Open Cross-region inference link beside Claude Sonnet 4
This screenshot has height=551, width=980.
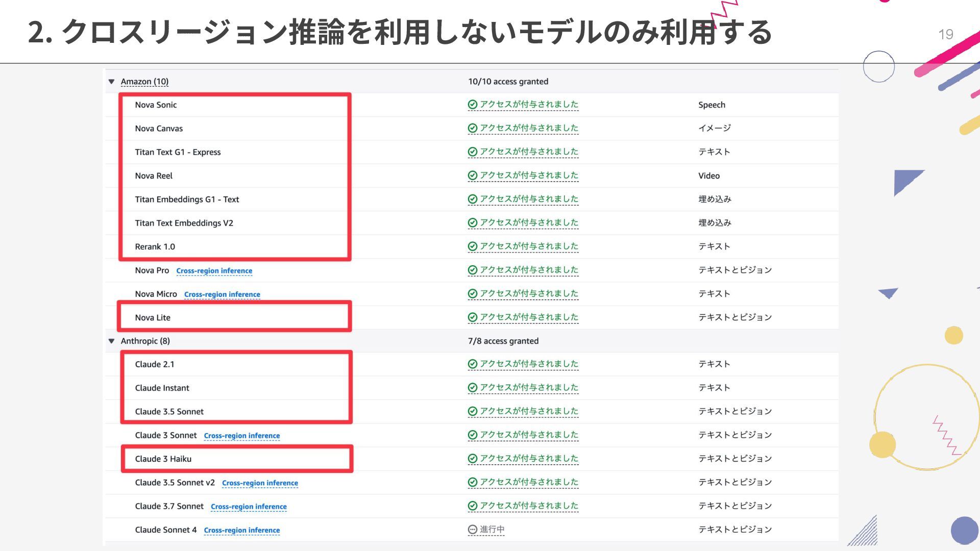(x=241, y=530)
